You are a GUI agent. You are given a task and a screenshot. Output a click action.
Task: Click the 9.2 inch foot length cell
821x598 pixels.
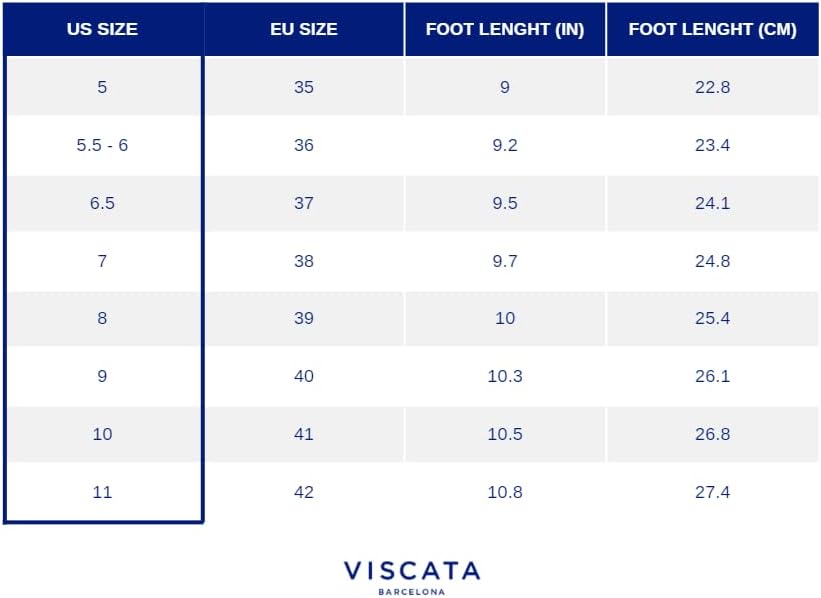pyautogui.click(x=505, y=145)
